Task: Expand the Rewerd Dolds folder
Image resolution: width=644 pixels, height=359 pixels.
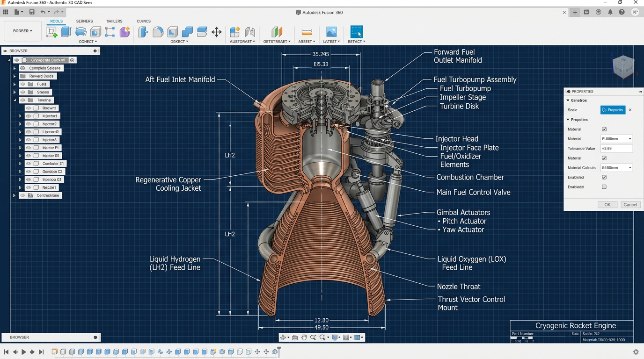Action: (x=15, y=76)
